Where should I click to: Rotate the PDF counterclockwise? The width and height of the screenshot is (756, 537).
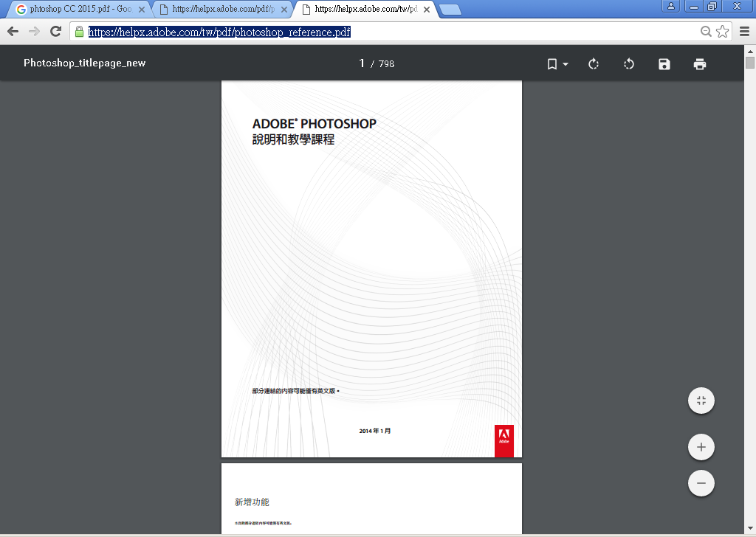tap(629, 64)
